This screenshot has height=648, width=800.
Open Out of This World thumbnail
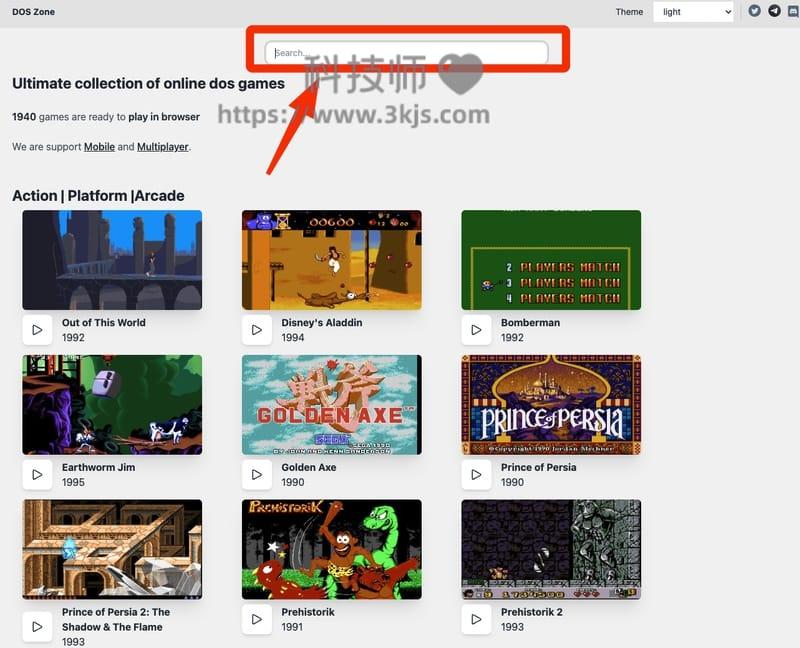click(x=112, y=260)
